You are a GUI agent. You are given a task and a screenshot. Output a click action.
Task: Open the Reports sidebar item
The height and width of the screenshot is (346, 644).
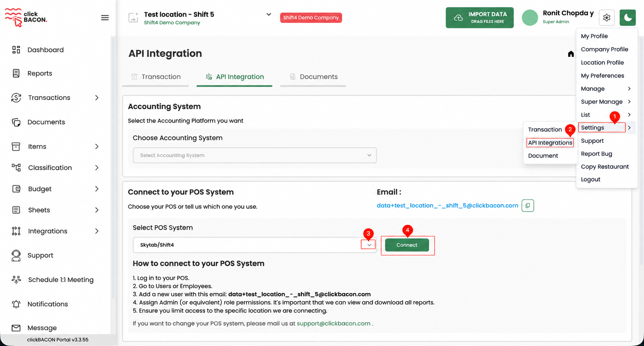tap(40, 73)
